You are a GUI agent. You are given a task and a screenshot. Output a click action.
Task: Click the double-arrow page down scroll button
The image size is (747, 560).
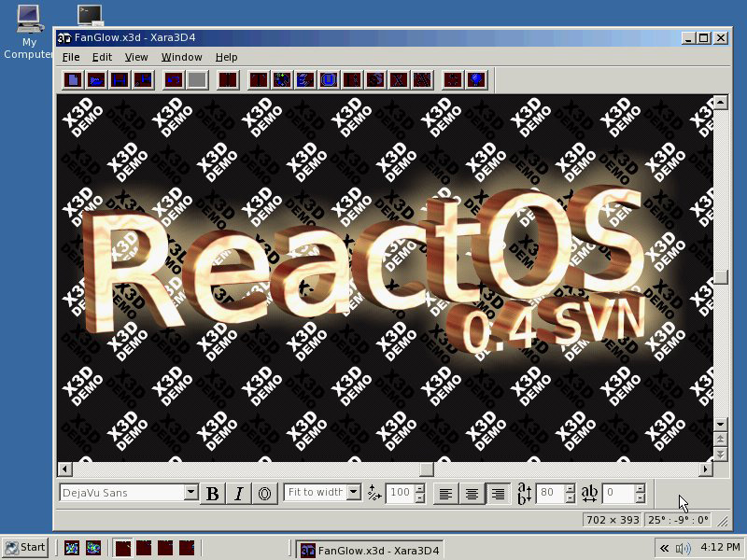coord(720,455)
